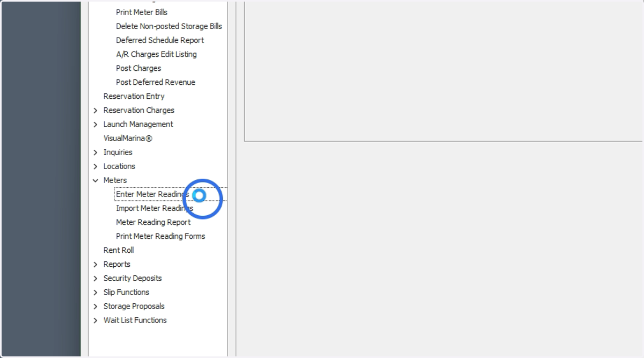Select Meters label
Viewport: 644px width, 358px height.
(115, 179)
